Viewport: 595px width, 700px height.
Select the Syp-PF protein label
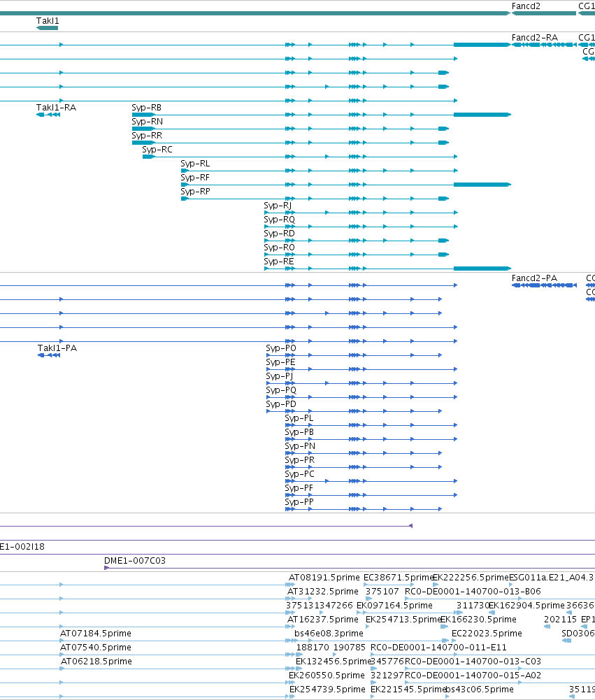tap(299, 488)
